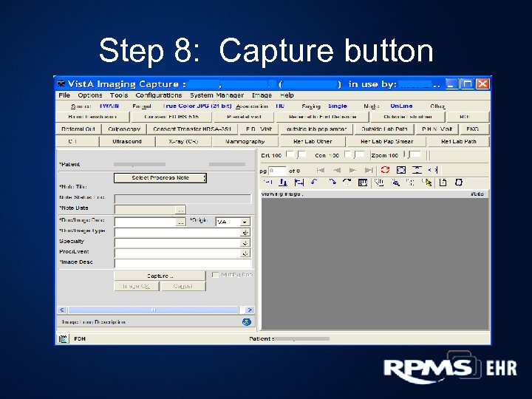
Task: Click the flip-vertical icon with down arrow
Action: coord(283,183)
